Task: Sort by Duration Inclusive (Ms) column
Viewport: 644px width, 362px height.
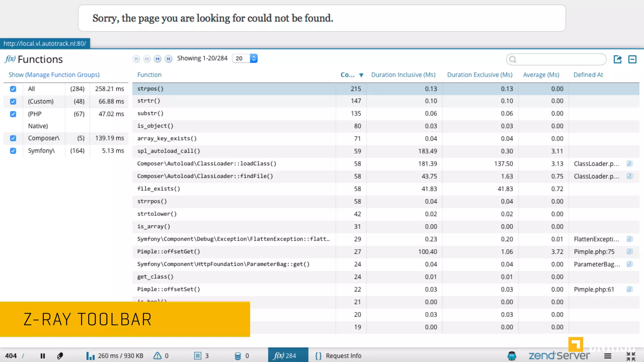Action: click(403, 75)
